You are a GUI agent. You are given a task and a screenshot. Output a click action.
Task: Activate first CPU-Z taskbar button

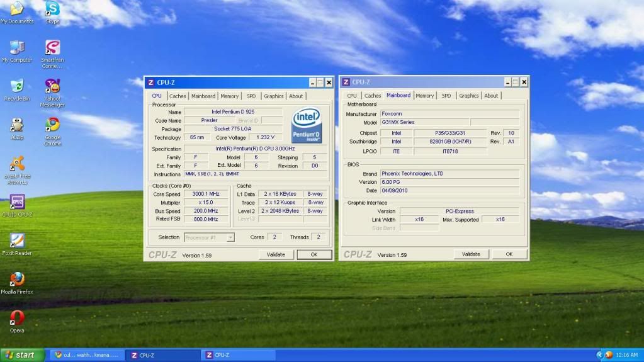point(162,355)
